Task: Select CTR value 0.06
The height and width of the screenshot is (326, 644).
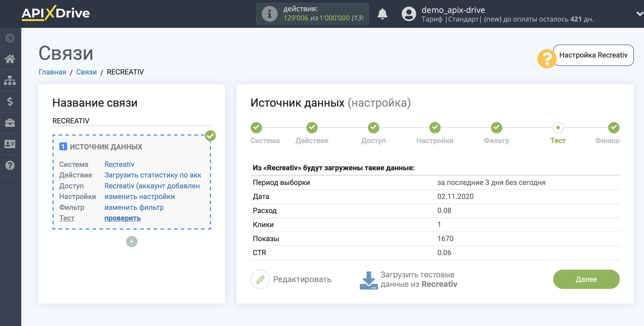Action: tap(444, 252)
